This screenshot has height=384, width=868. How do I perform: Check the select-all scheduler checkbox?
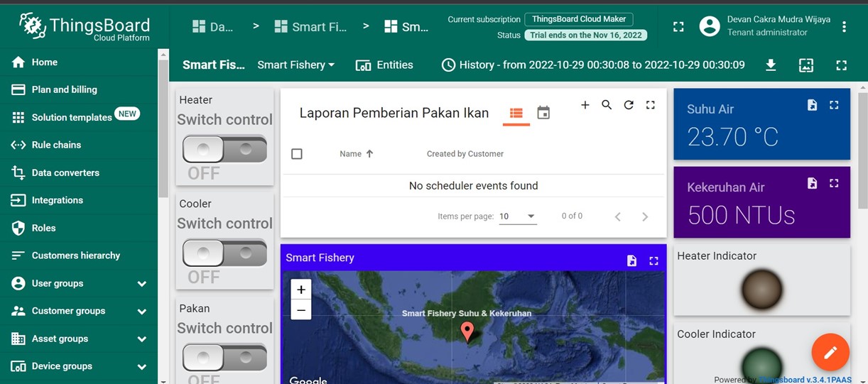click(x=297, y=154)
